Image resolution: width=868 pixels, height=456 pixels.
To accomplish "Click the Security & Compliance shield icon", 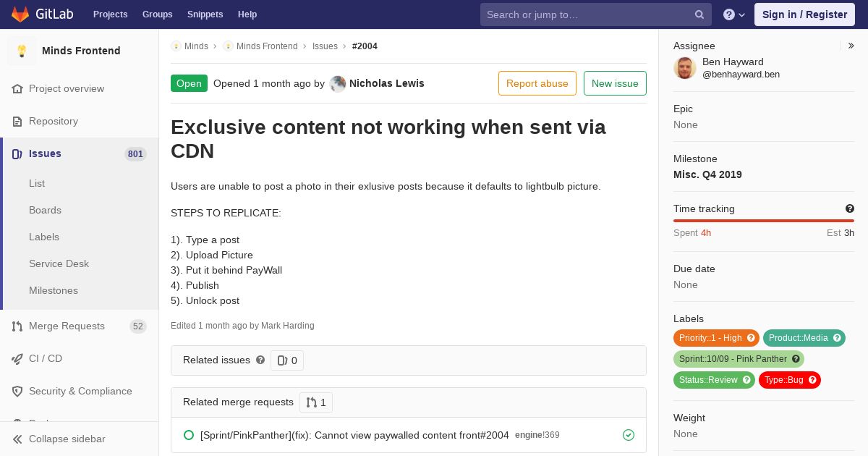I will pyautogui.click(x=17, y=391).
